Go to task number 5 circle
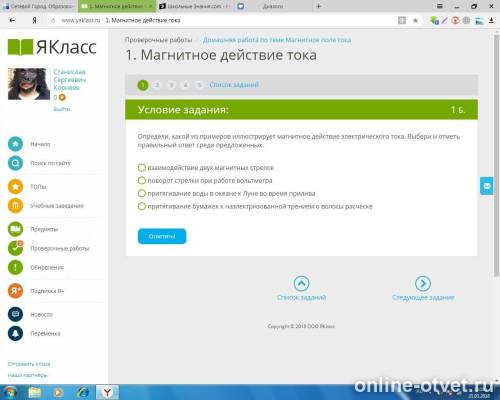500x400 pixels. click(x=199, y=85)
